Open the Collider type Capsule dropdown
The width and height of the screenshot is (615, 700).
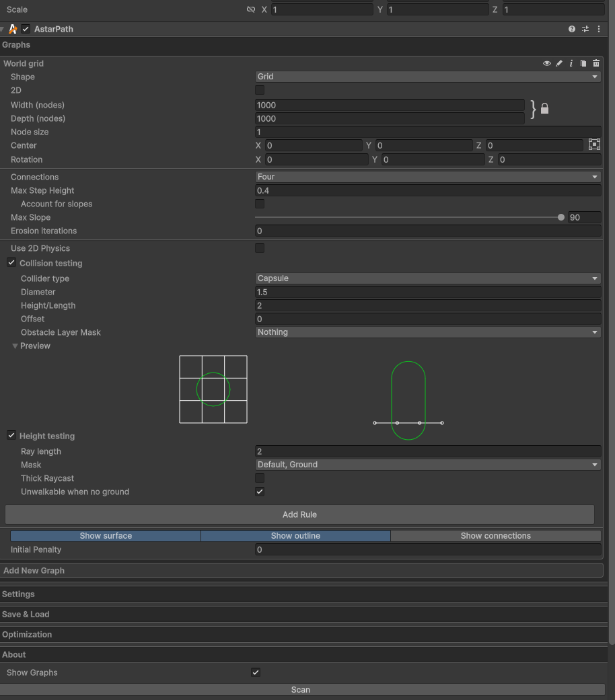click(x=427, y=278)
